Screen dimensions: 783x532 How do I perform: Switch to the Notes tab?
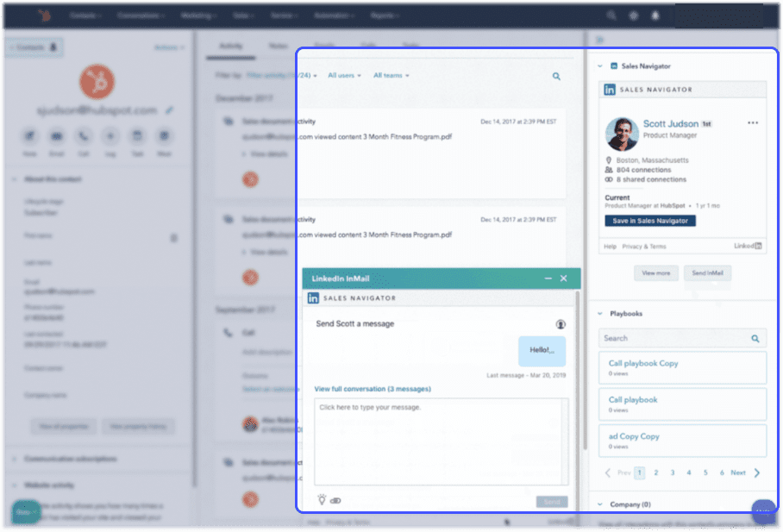278,46
